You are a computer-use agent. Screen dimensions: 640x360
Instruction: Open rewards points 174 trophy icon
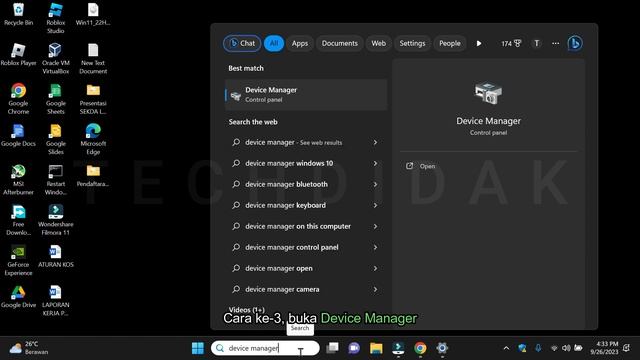click(511, 43)
